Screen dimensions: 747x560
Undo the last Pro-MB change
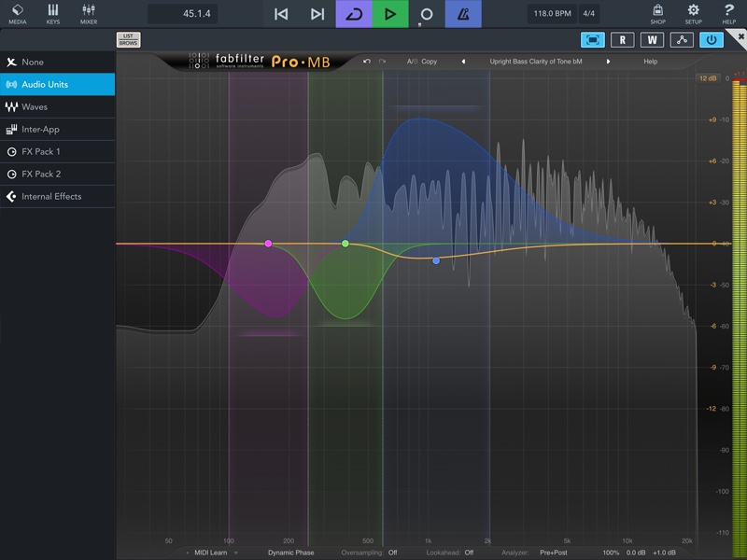[366, 62]
